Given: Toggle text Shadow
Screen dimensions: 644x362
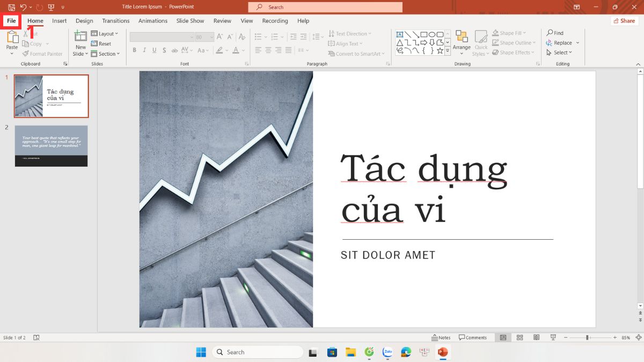Looking at the screenshot, I should pyautogui.click(x=164, y=50).
